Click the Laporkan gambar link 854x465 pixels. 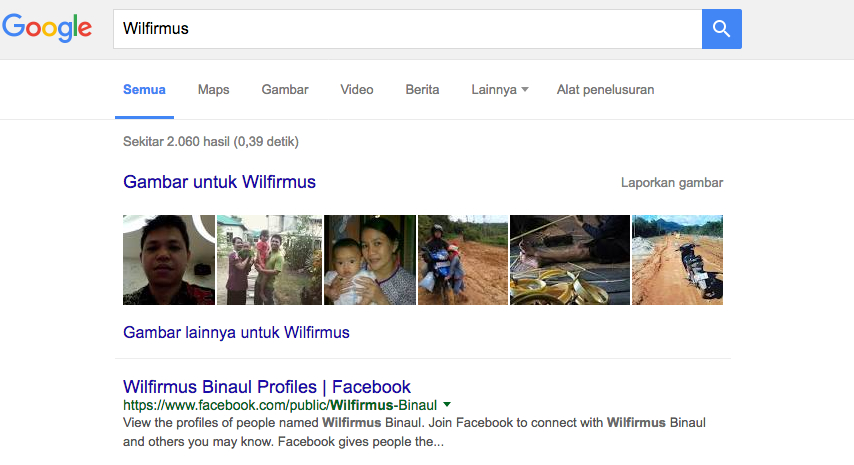671,183
